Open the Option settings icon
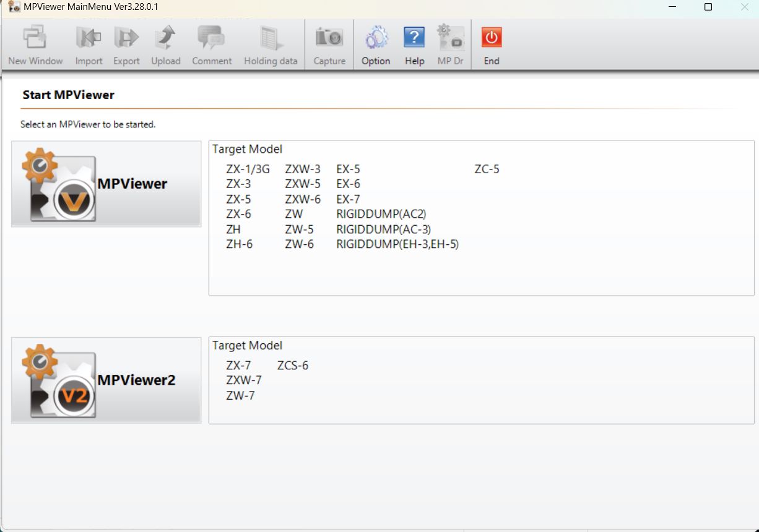The height and width of the screenshot is (532, 759). 375,37
